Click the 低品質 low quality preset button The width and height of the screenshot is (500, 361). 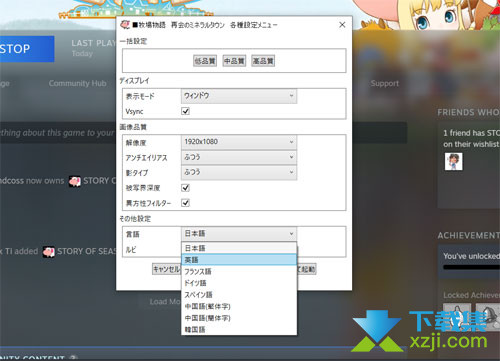(205, 61)
